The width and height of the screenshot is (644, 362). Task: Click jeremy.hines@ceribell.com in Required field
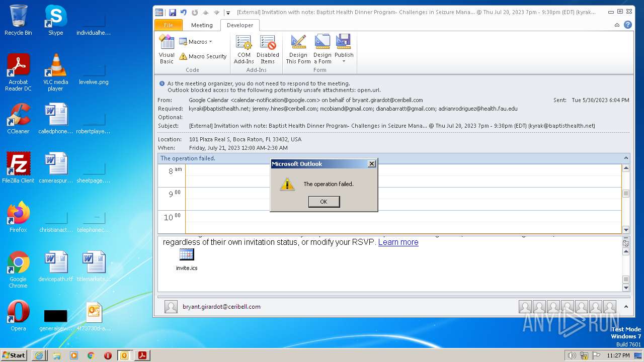pyautogui.click(x=285, y=109)
